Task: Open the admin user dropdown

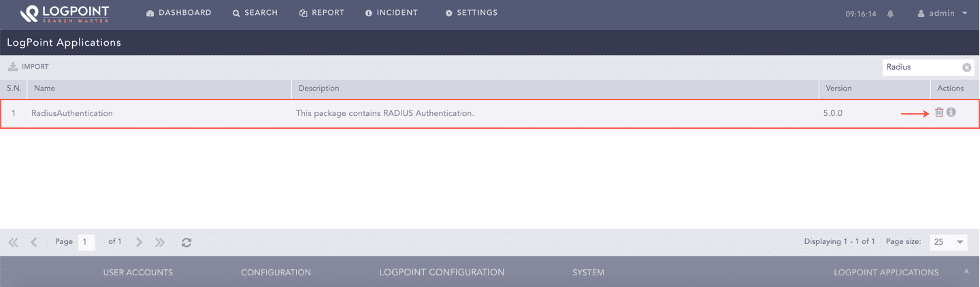Action: click(942, 13)
